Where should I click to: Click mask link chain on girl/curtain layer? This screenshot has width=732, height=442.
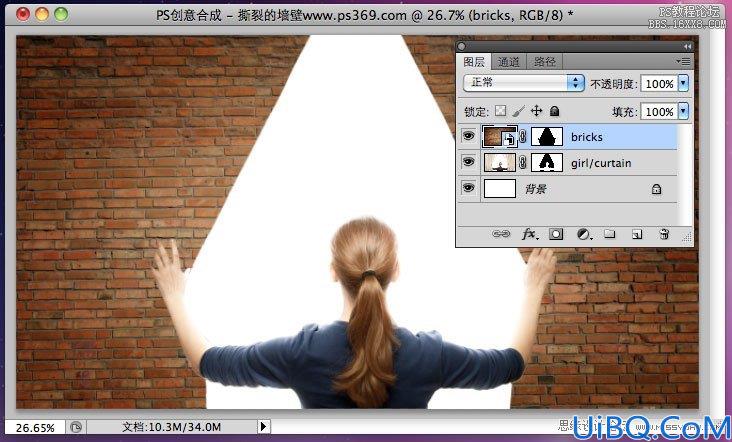(523, 162)
